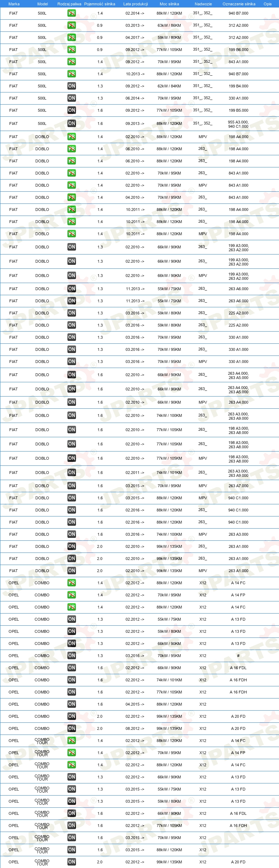279x868 pixels.
Task: Click diesel ON icon in COMBO row with # engine code
Action: tap(71, 656)
